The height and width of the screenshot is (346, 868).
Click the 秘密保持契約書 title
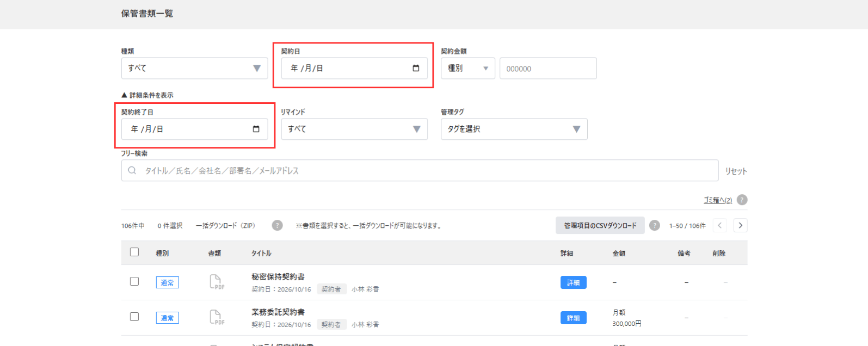[278, 276]
